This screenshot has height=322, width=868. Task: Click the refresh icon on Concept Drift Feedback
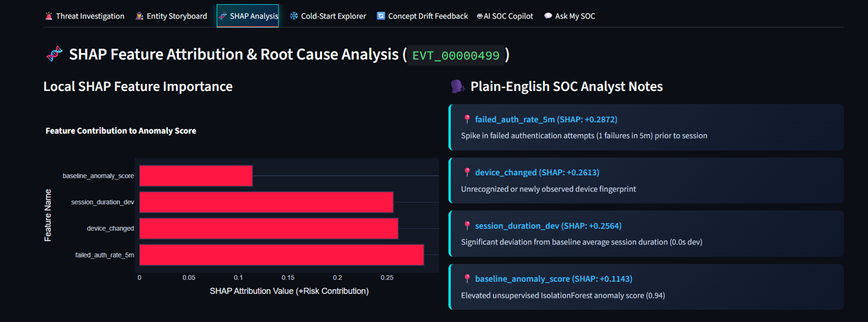click(x=381, y=16)
